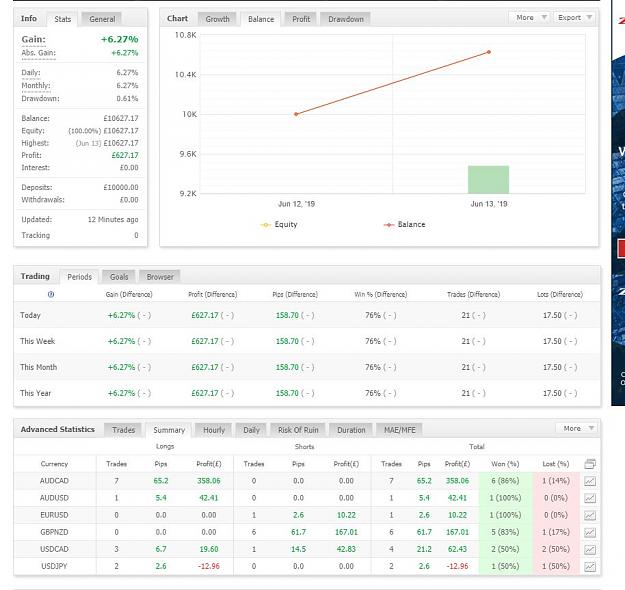This screenshot has height=590, width=625.
Task: Open Advanced Statistics More dropdown
Action: pos(577,428)
